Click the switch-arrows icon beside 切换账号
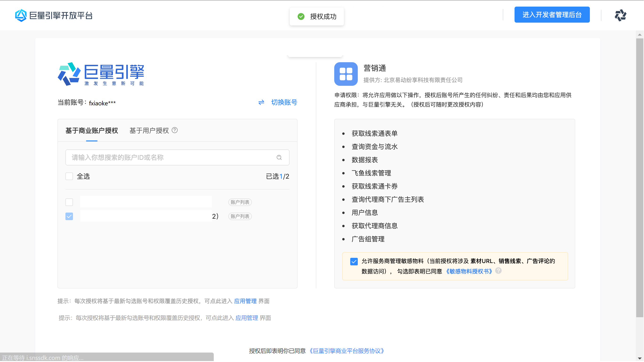The image size is (644, 362). pyautogui.click(x=261, y=102)
